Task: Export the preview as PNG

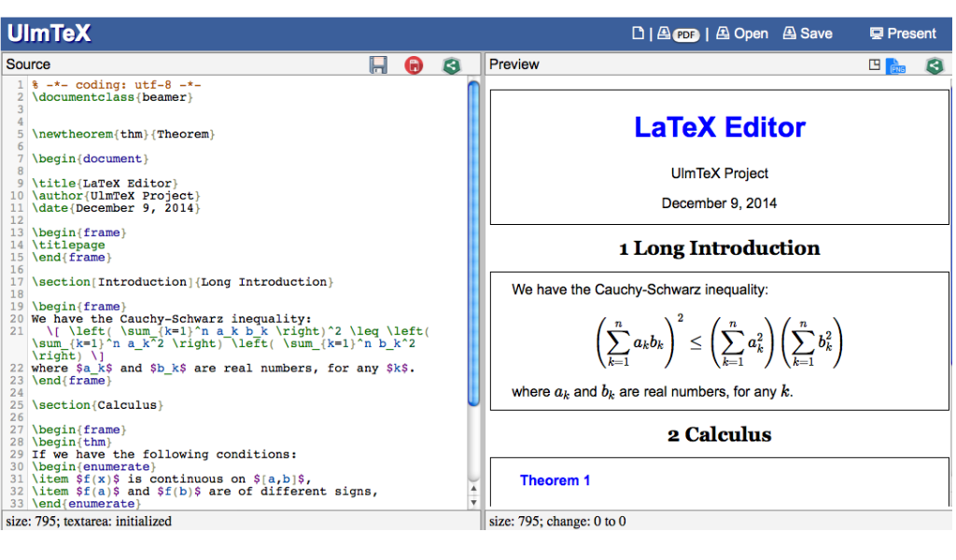Action: 897,65
